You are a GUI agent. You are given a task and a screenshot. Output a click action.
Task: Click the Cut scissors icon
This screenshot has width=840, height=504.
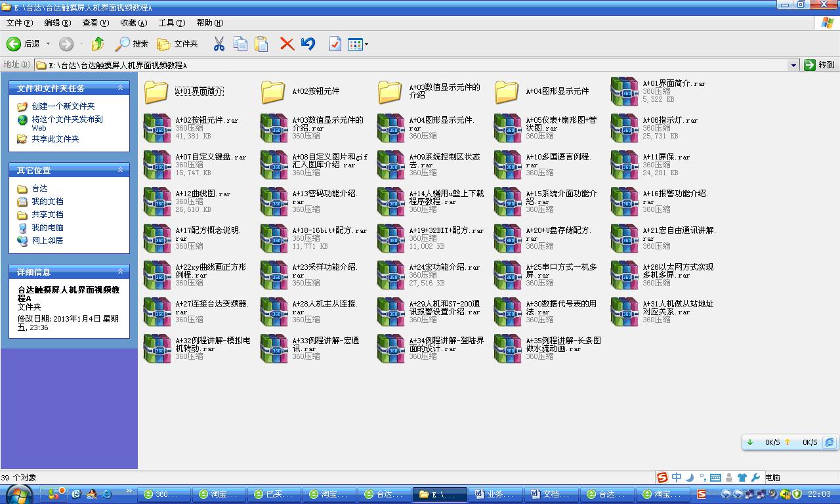(x=219, y=44)
